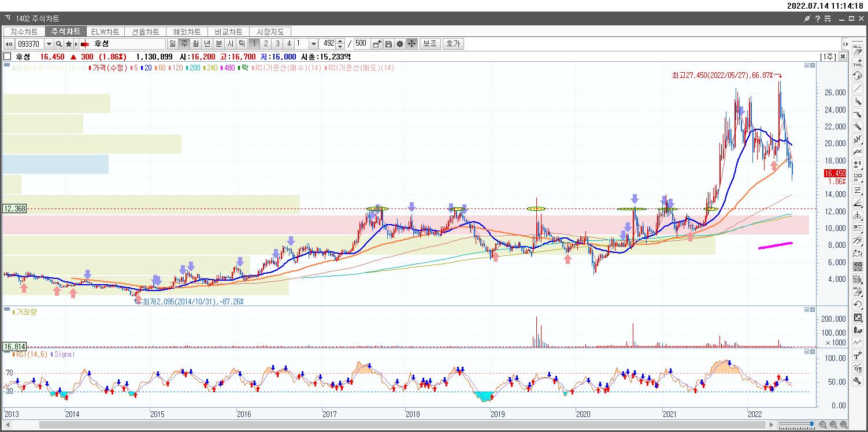The width and height of the screenshot is (868, 432).
Task: Close the [1주] panel with X
Action: coord(842,57)
